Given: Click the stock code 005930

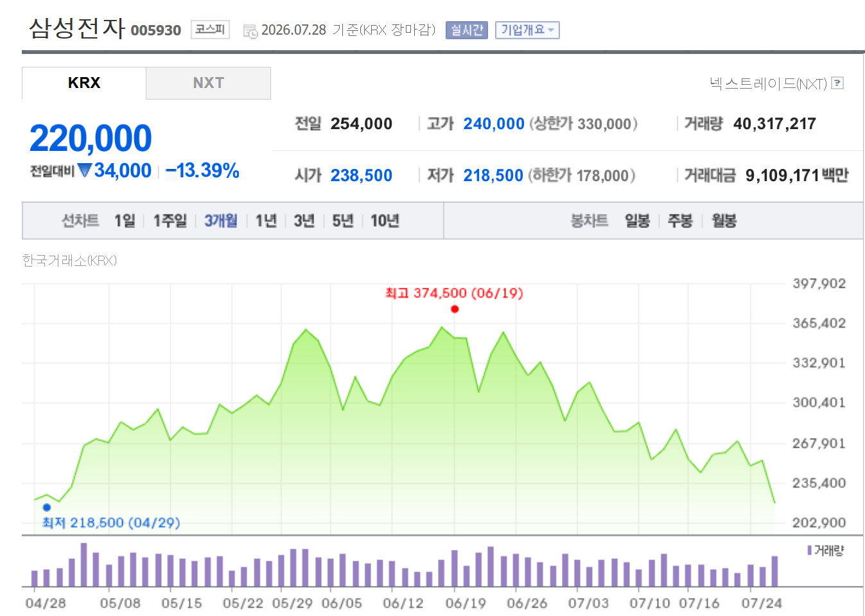Looking at the screenshot, I should [156, 31].
